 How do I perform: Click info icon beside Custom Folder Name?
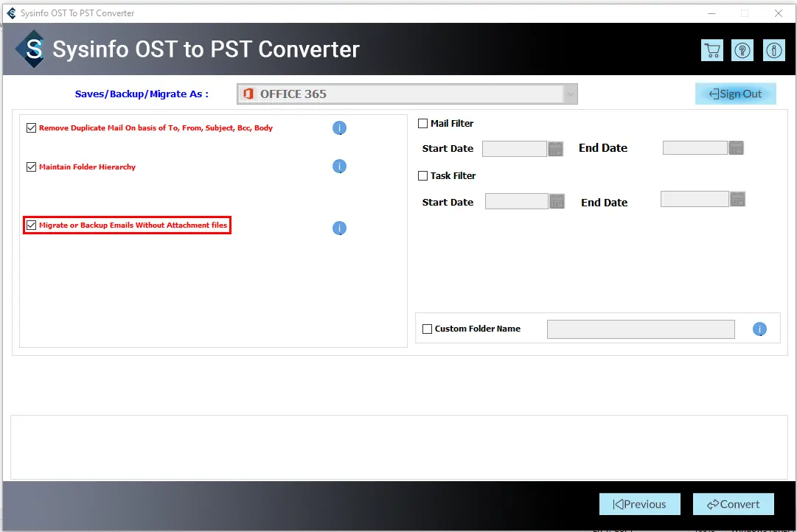759,329
